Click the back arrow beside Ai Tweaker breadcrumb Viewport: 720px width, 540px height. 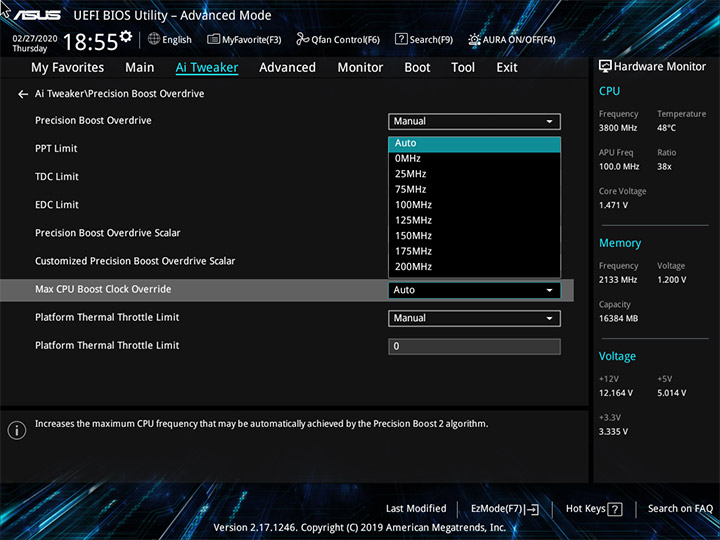coord(23,94)
